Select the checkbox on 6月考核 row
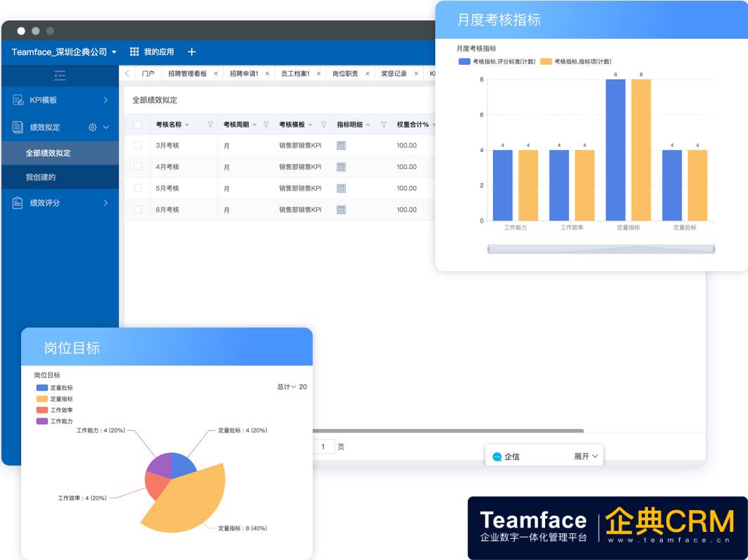Screen dimensions: 748x560 click(x=137, y=209)
